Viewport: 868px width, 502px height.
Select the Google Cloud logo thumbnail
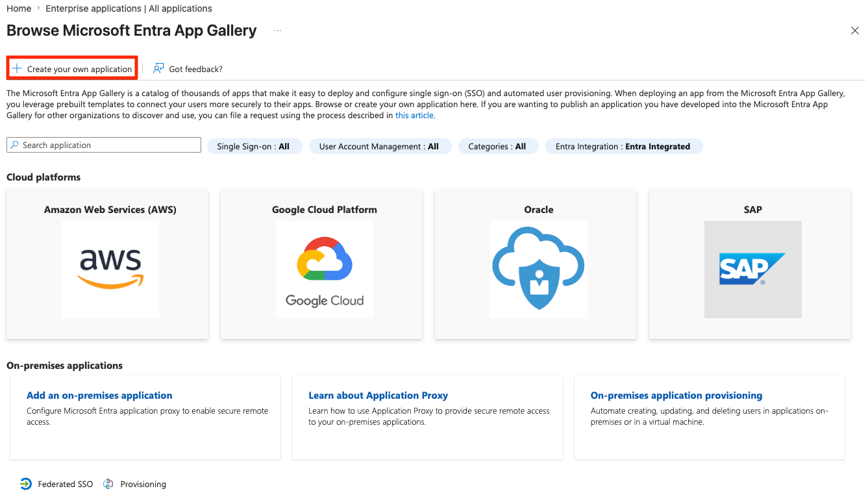click(x=325, y=270)
